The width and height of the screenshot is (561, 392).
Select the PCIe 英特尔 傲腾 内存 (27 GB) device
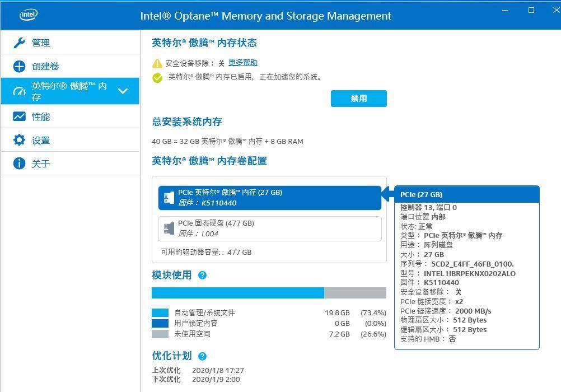click(x=270, y=198)
